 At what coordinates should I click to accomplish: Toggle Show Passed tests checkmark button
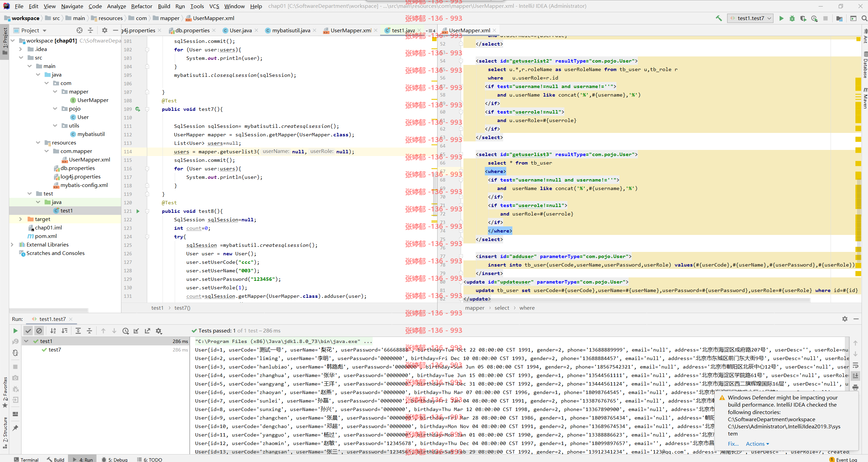point(28,331)
